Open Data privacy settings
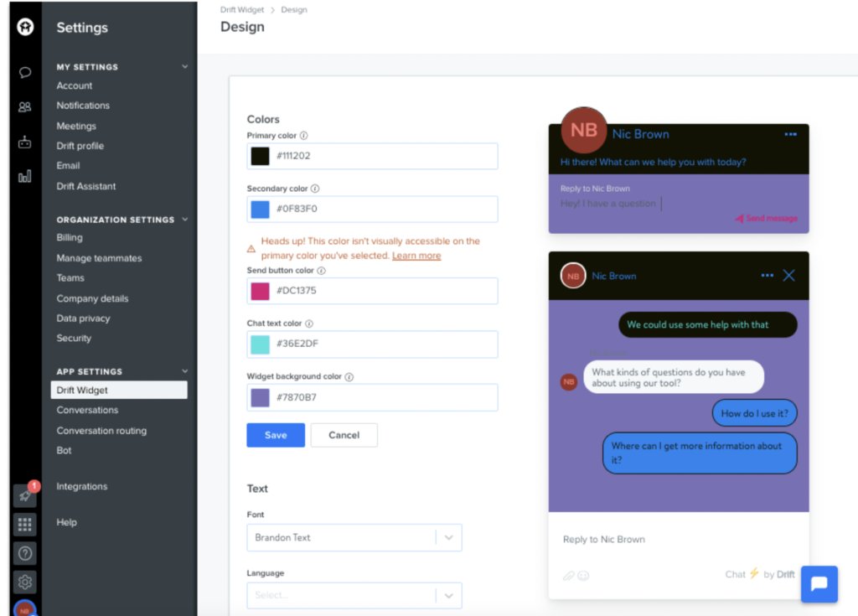This screenshot has width=858, height=616. [x=83, y=318]
